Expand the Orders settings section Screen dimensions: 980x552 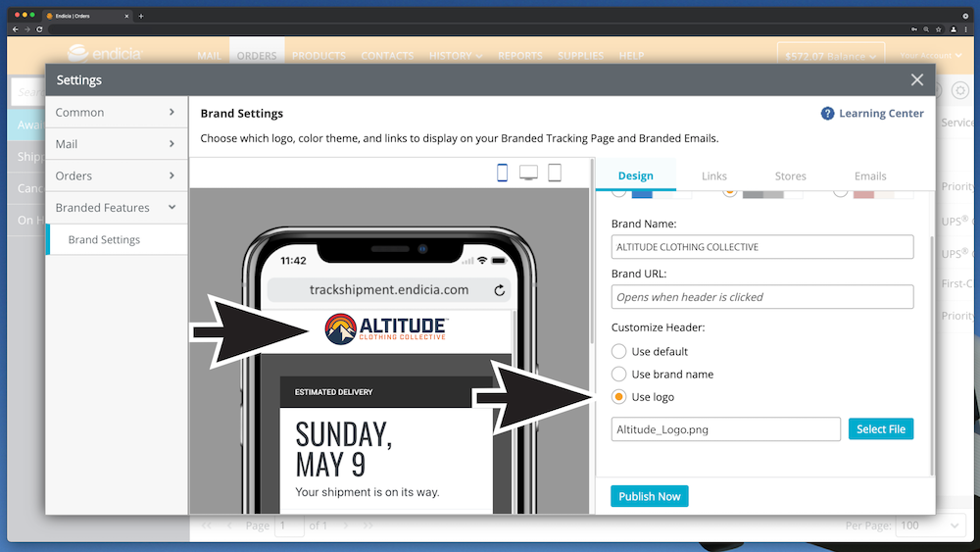(117, 176)
